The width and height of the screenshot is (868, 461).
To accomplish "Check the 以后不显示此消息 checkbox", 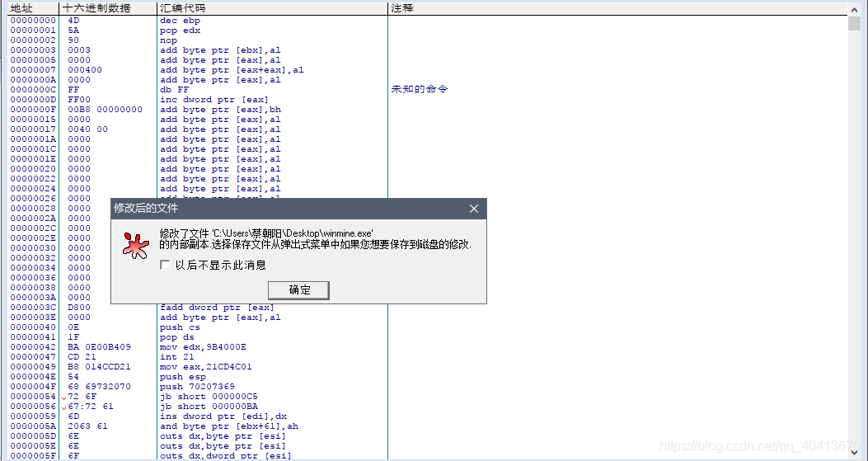I will click(165, 265).
